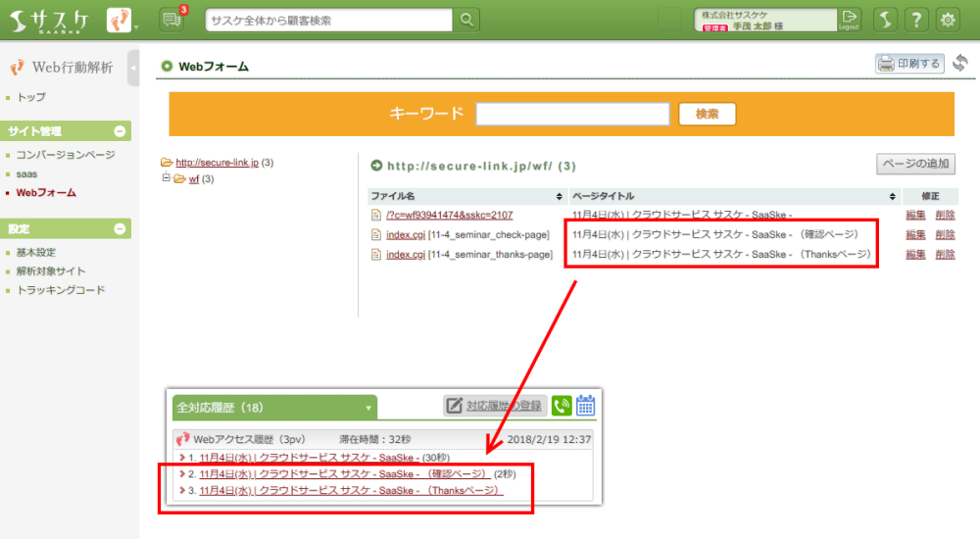
Task: Open コンバージョンページ in the sidebar
Action: pyautogui.click(x=66, y=155)
